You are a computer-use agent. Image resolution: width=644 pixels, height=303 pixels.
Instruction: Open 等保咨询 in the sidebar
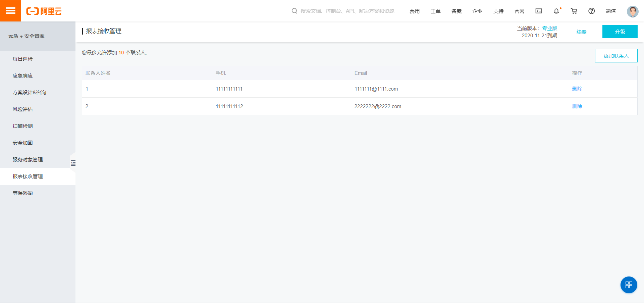pos(38,193)
